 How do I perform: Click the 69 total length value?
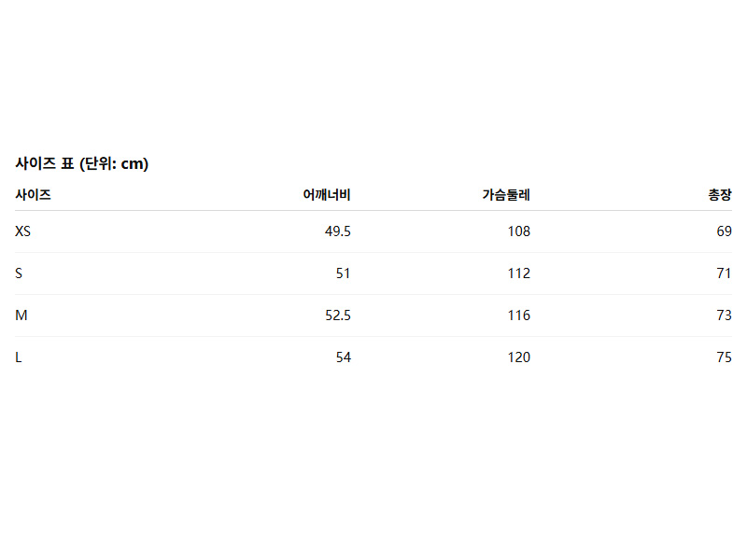tap(724, 231)
